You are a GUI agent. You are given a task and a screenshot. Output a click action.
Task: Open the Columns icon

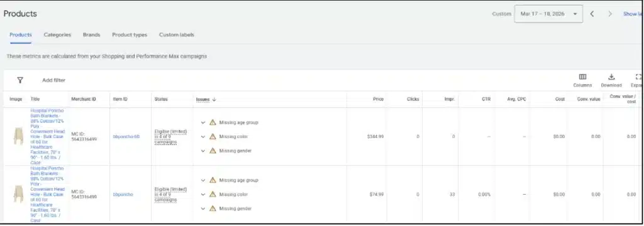pyautogui.click(x=582, y=80)
